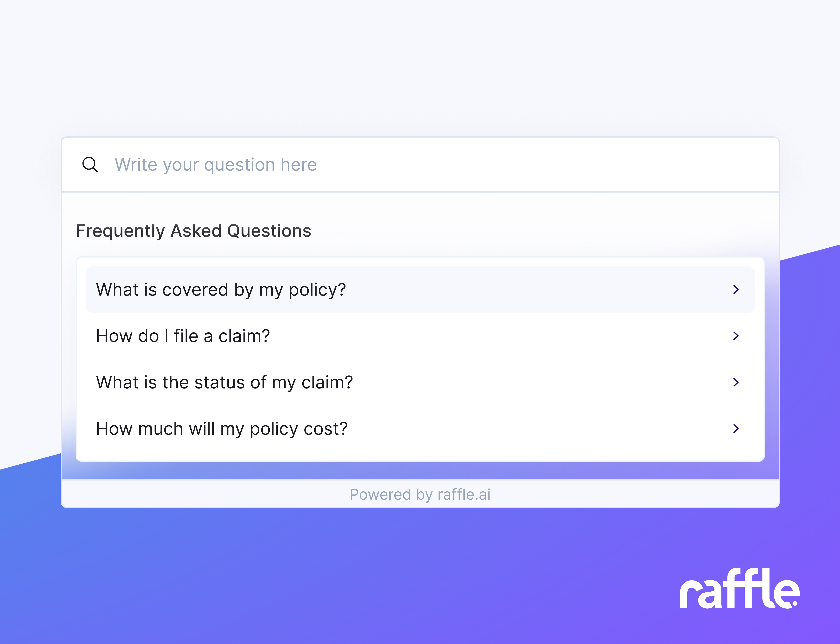This screenshot has height=644, width=840.
Task: Select the "What is the status of my claim?" question
Action: click(224, 382)
